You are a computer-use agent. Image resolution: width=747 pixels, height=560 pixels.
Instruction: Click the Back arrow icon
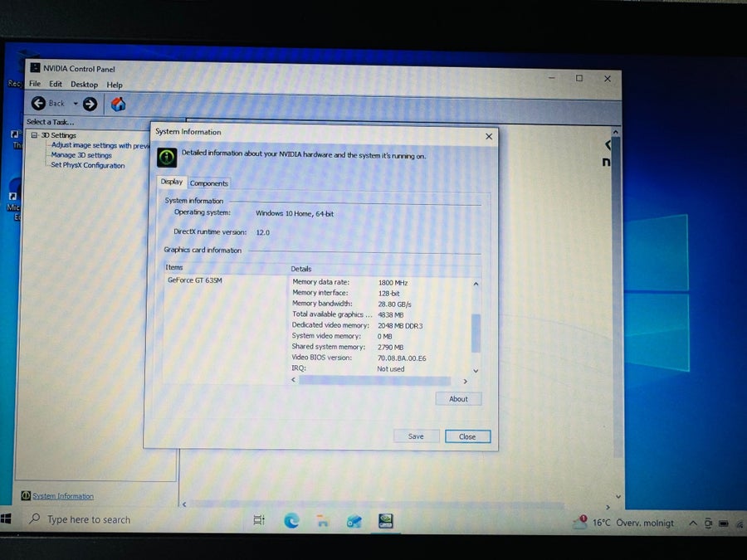(38, 103)
